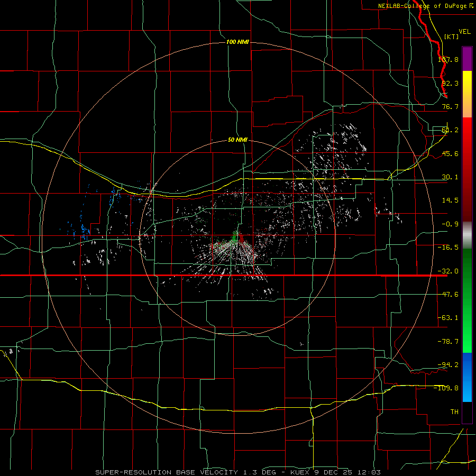476x476 pixels.
Task: Select the -94.2 velocity scale value
Action: click(x=448, y=364)
